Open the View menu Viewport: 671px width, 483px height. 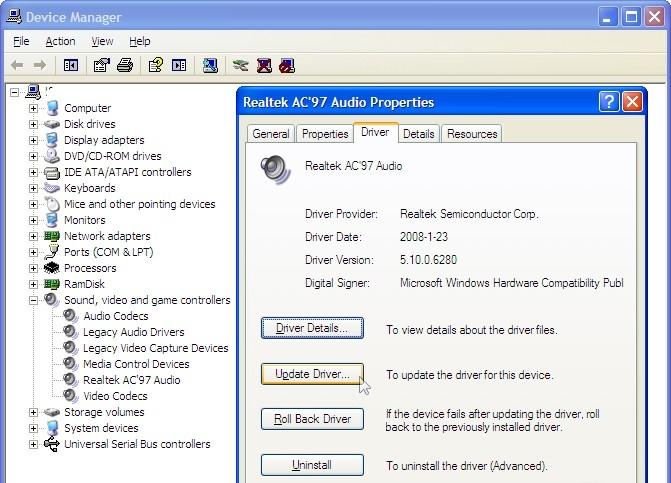click(x=102, y=41)
